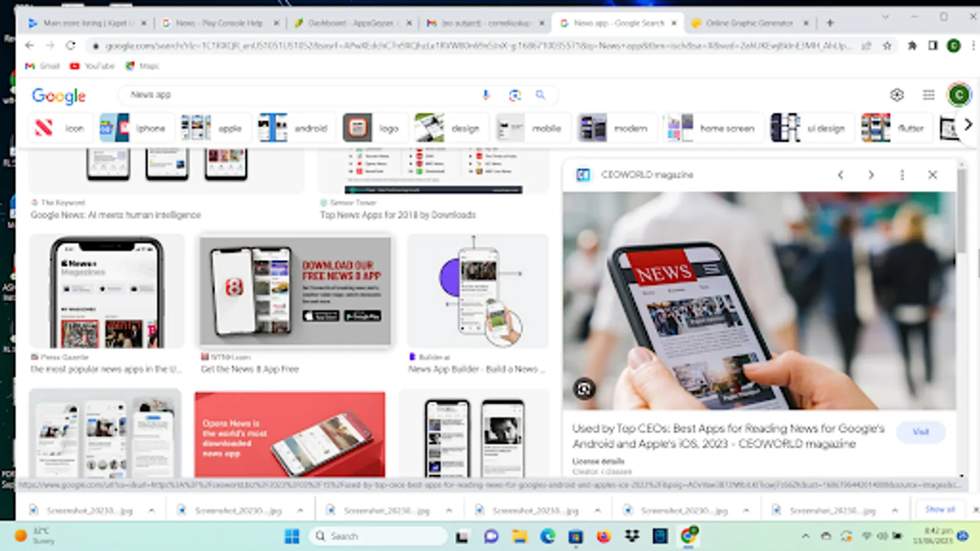
Task: Filter images by the 'android' chip
Action: 296,128
